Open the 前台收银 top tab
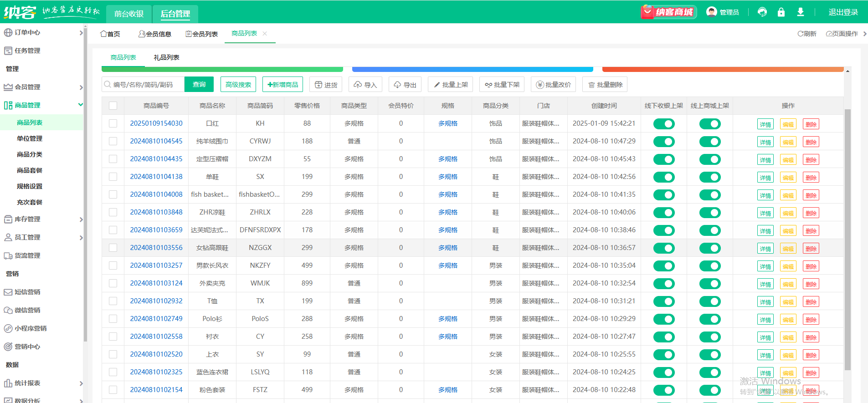The height and width of the screenshot is (403, 868). (x=129, y=14)
